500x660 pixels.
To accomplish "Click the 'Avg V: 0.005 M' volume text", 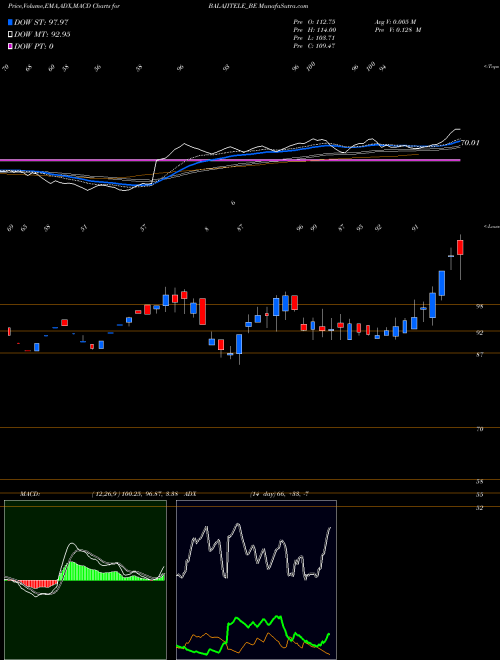I will [x=395, y=22].
